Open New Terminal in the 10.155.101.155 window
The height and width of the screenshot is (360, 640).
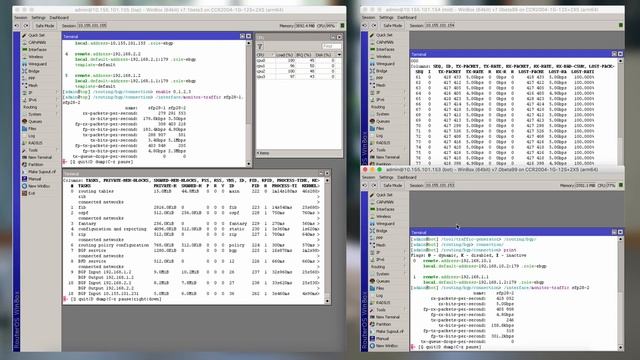(x=39, y=158)
